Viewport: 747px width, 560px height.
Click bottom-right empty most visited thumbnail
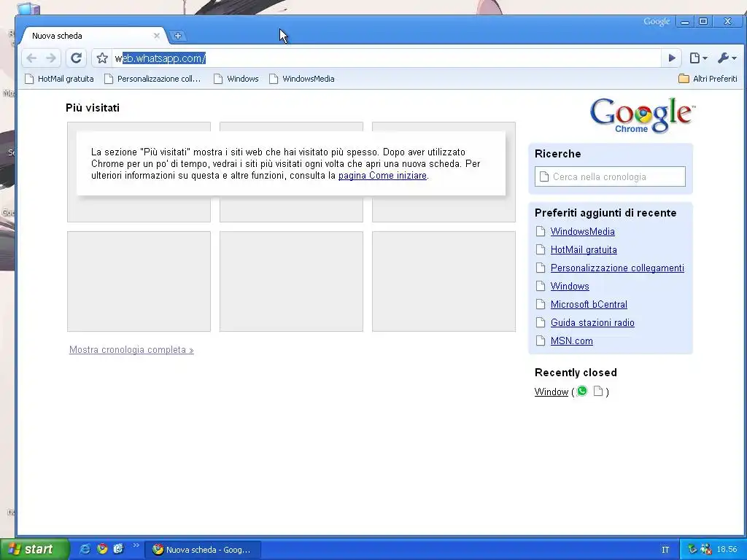(444, 281)
